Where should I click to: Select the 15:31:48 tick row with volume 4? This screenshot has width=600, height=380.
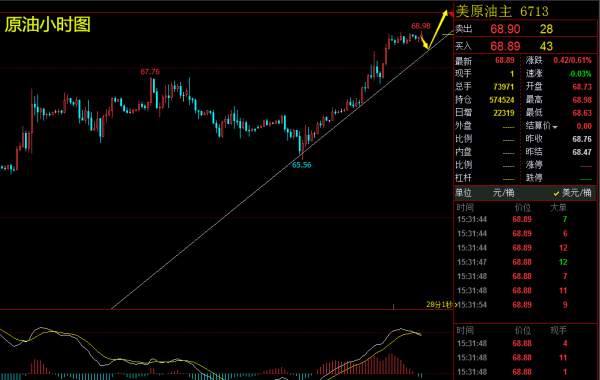coord(512,343)
